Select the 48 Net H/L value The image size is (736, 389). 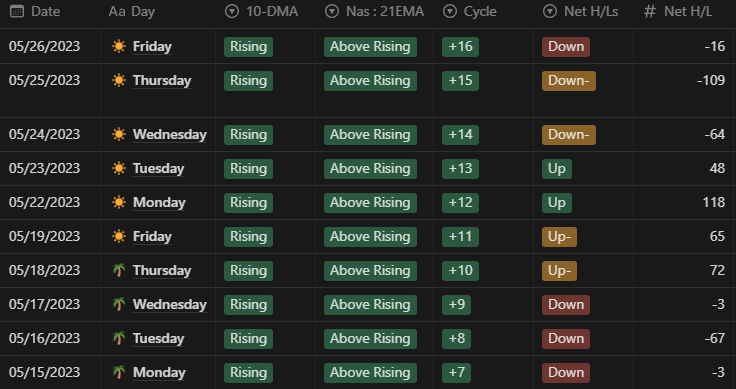pos(717,168)
